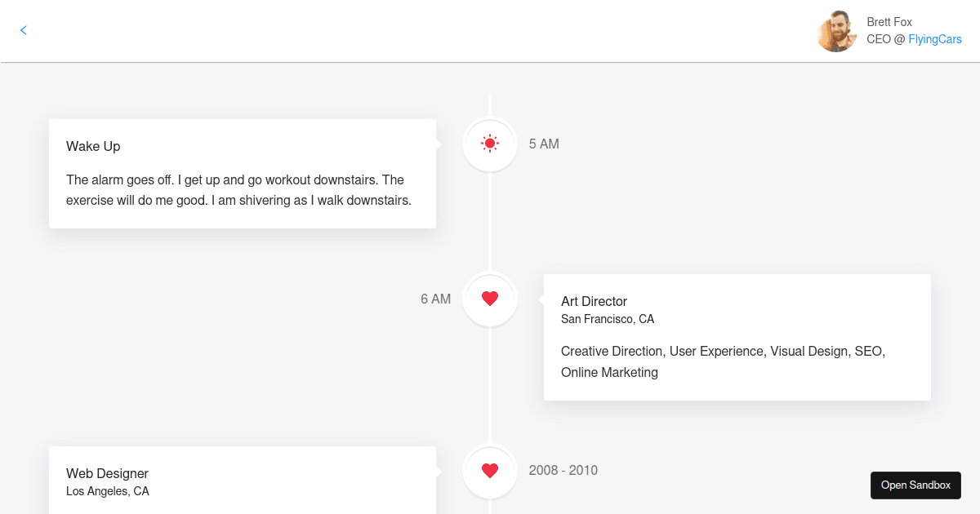Click the Los Angeles, CA subtitle
Image resolution: width=980 pixels, height=514 pixels.
tap(107, 491)
